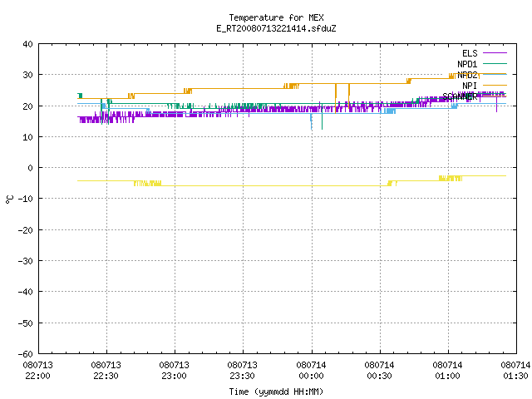Screen dimensions: 532x399
Task: Click the 'ELS' legend label
Action: coord(470,53)
